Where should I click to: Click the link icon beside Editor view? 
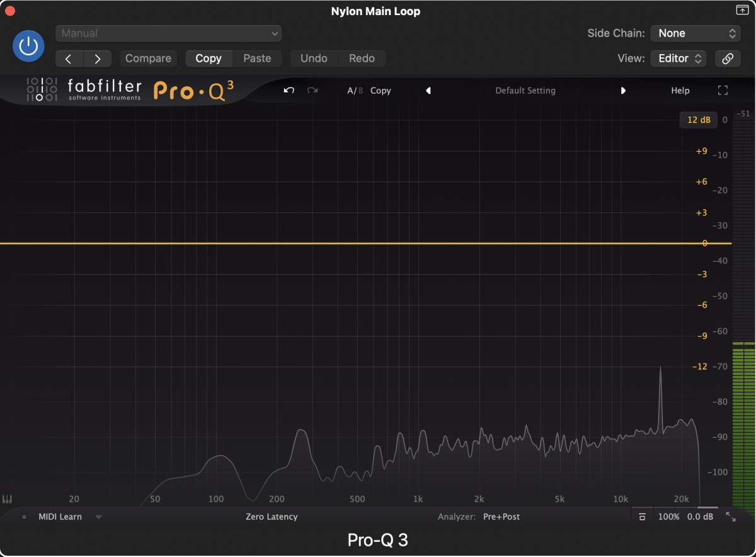[x=728, y=59]
